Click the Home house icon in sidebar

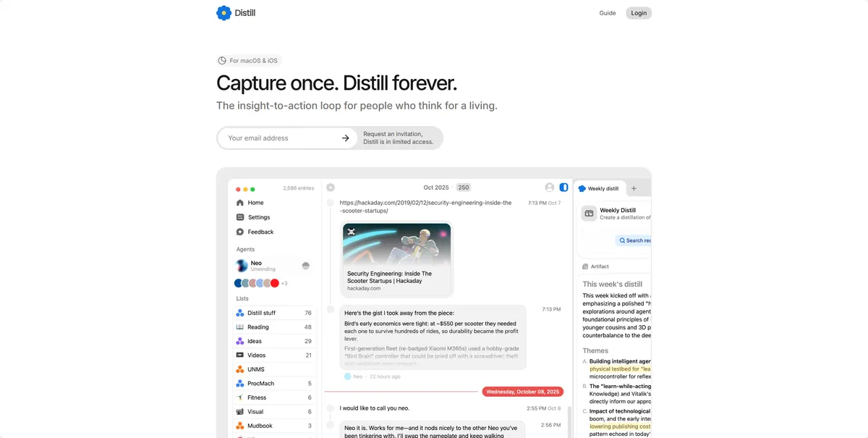(x=240, y=203)
